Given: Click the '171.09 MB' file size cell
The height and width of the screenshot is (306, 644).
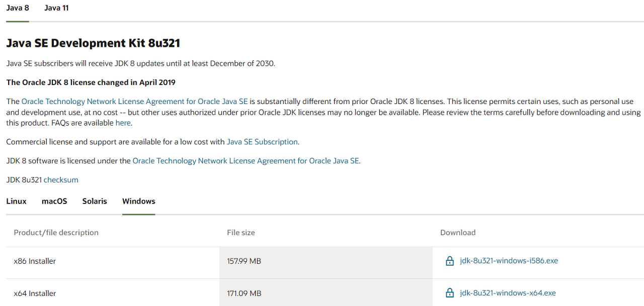Looking at the screenshot, I should (326, 293).
